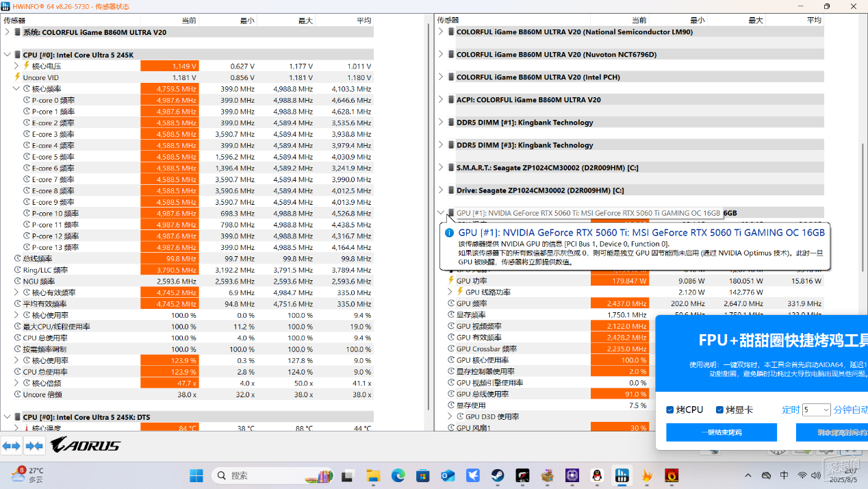Click the HWiNFO taskbar icon
Image resolution: width=868 pixels, height=489 pixels.
click(x=622, y=475)
